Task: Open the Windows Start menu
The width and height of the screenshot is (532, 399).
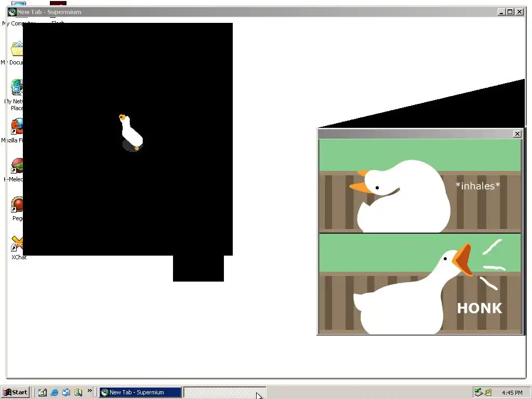Action: [x=16, y=392]
